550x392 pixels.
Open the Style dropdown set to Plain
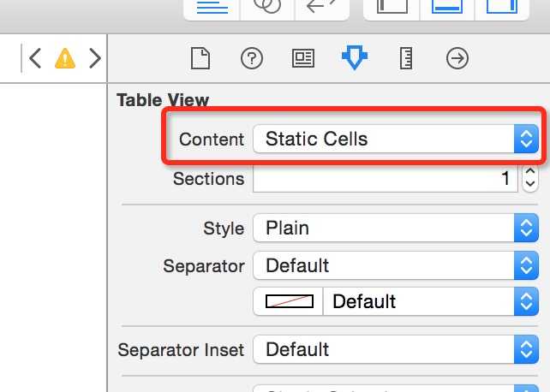[395, 229]
